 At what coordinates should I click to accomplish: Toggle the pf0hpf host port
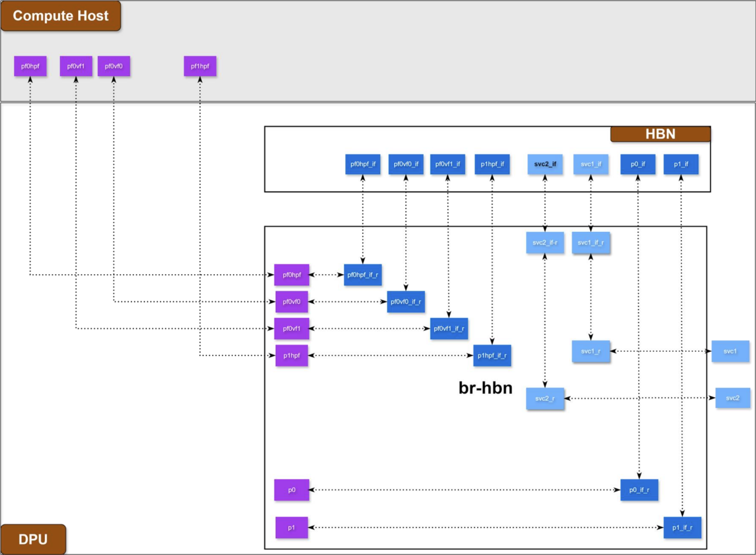29,66
